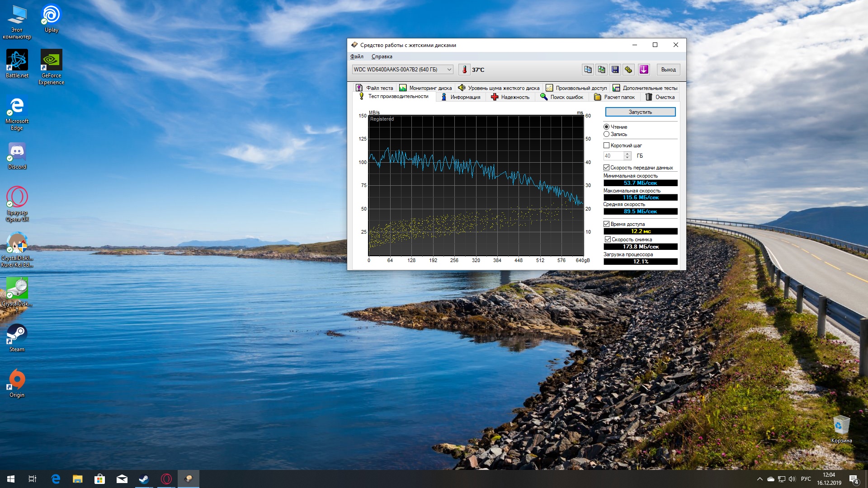Click the floppy disk save screenshot icon
Viewport: 868px width, 488px height.
pos(615,70)
